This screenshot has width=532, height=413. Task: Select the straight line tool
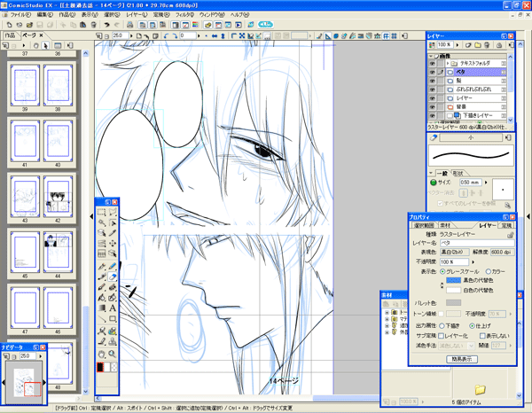102,319
